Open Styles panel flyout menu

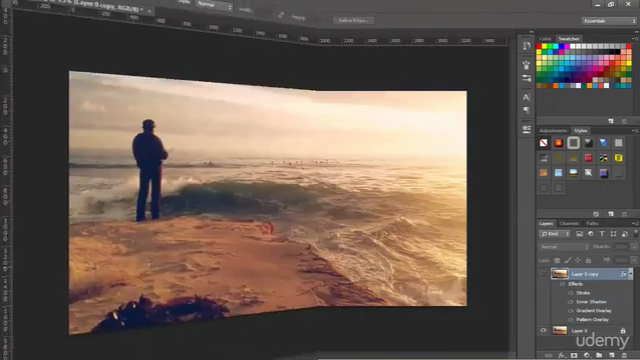[x=635, y=131]
